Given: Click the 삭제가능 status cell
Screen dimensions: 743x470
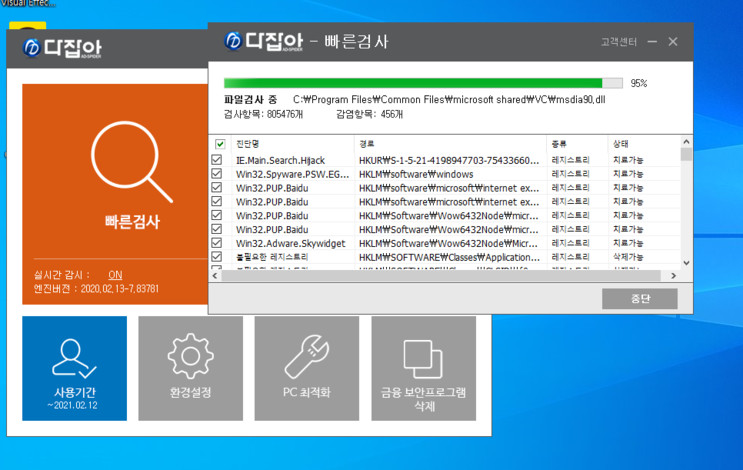Looking at the screenshot, I should [628, 257].
